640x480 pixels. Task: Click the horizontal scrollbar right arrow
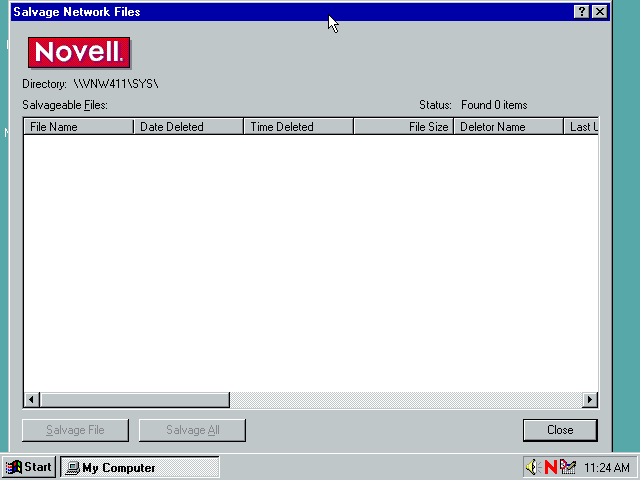pyautogui.click(x=590, y=400)
